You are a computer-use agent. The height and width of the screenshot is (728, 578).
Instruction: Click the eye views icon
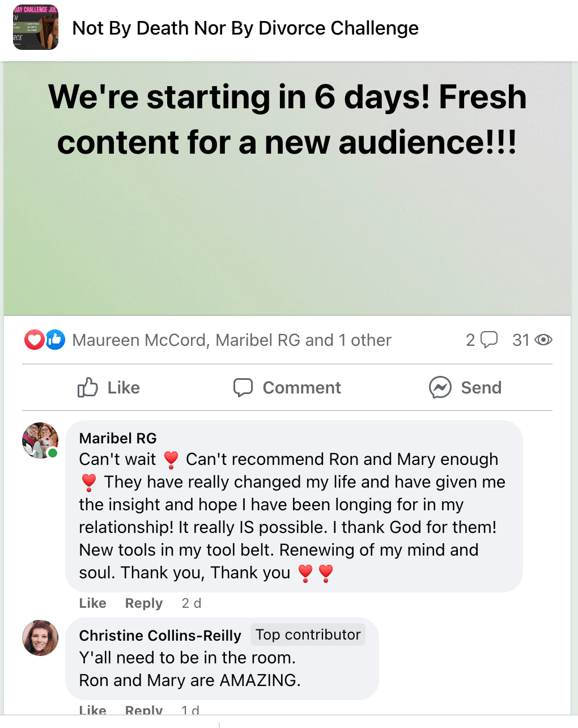543,340
